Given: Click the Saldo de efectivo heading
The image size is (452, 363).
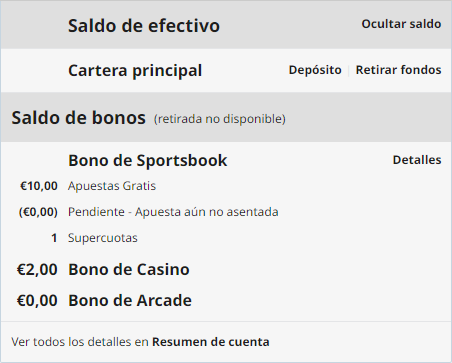Looking at the screenshot, I should (144, 26).
